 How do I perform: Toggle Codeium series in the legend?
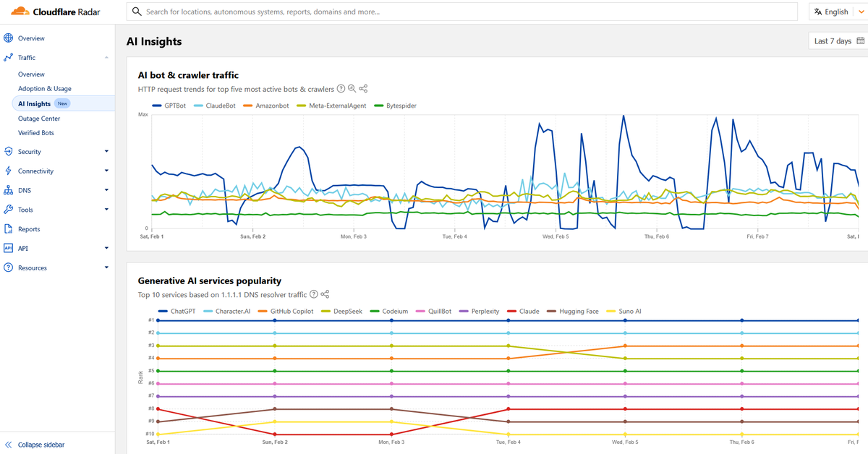point(388,311)
